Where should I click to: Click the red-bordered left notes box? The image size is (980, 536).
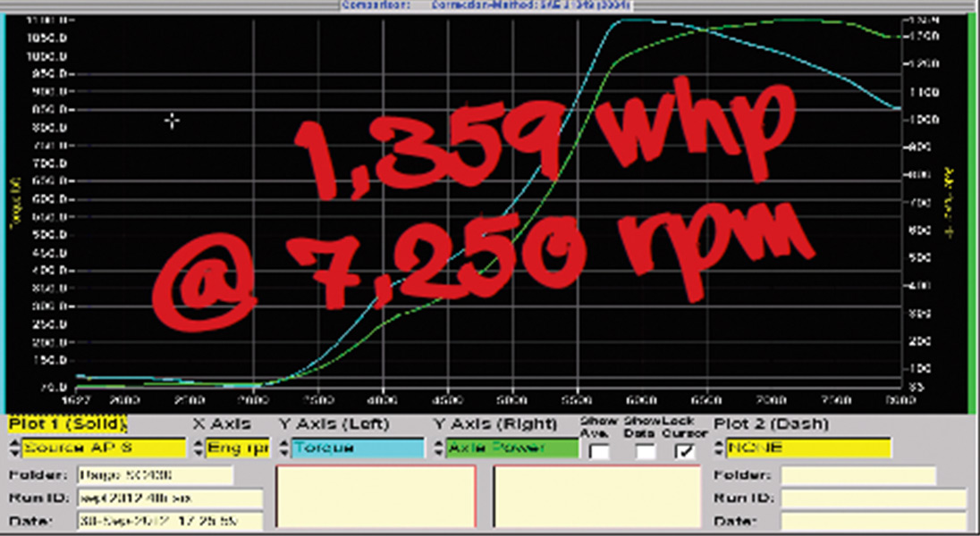376,497
